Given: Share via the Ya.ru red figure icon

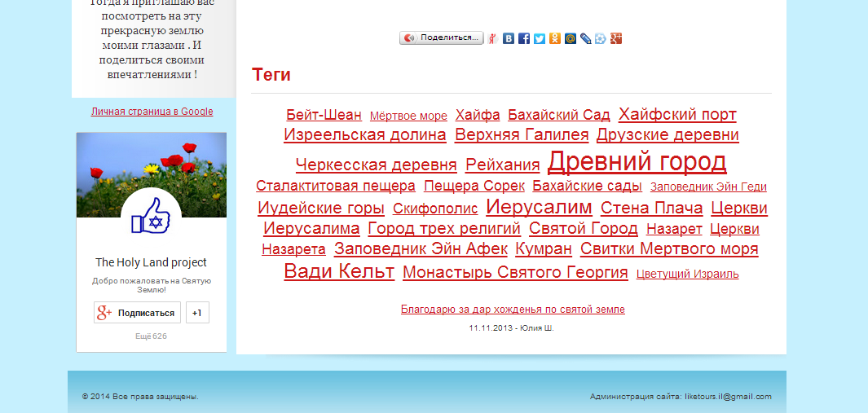Looking at the screenshot, I should point(492,38).
